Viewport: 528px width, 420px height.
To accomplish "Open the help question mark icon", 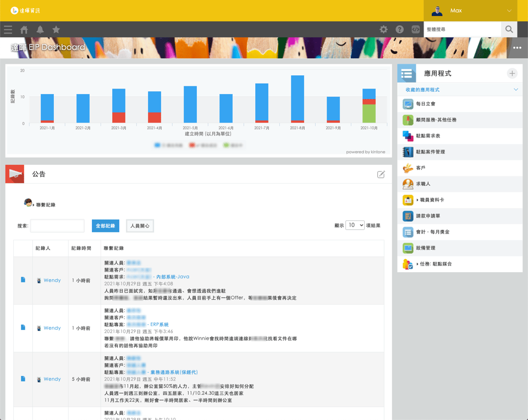I will 400,30.
